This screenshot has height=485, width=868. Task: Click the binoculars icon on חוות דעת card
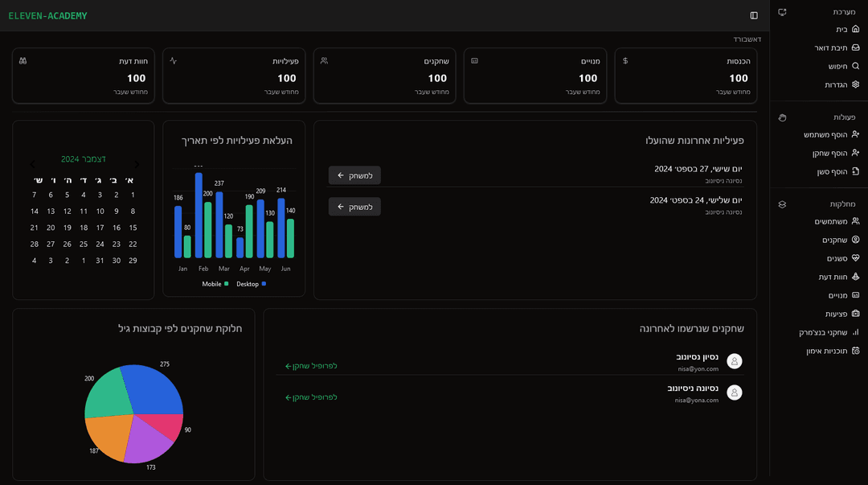tap(23, 61)
